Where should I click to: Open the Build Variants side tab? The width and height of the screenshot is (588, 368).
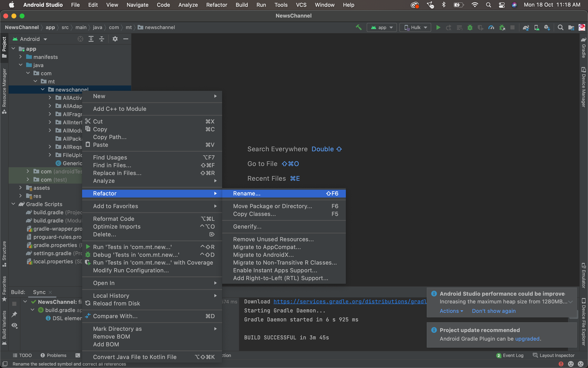(x=4, y=328)
